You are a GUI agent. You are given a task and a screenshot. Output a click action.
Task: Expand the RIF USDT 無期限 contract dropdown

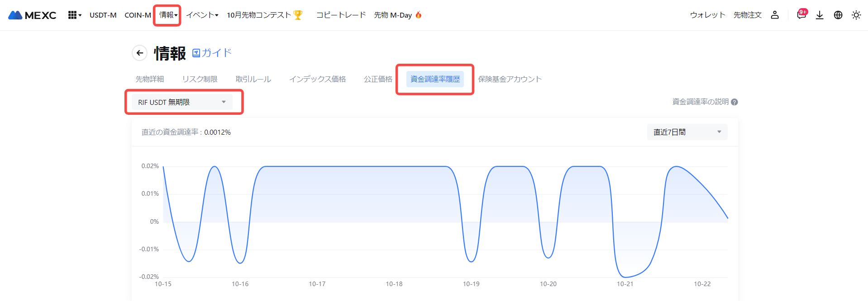[x=182, y=102]
